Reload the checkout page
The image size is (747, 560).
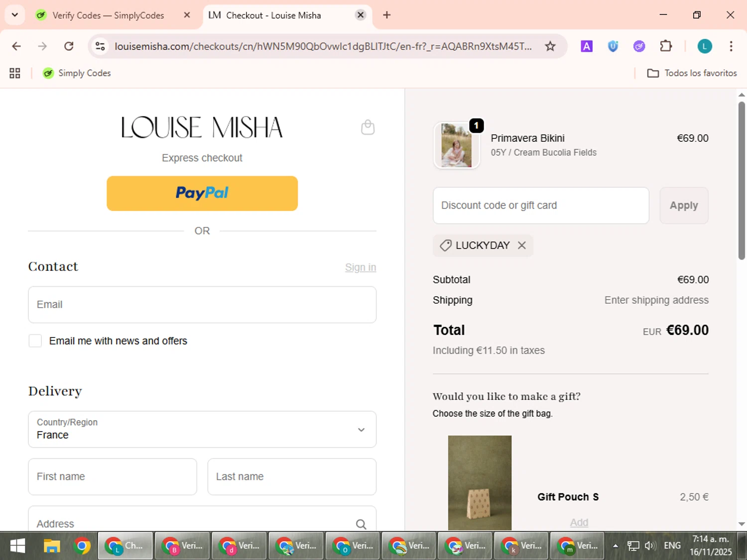point(69,46)
